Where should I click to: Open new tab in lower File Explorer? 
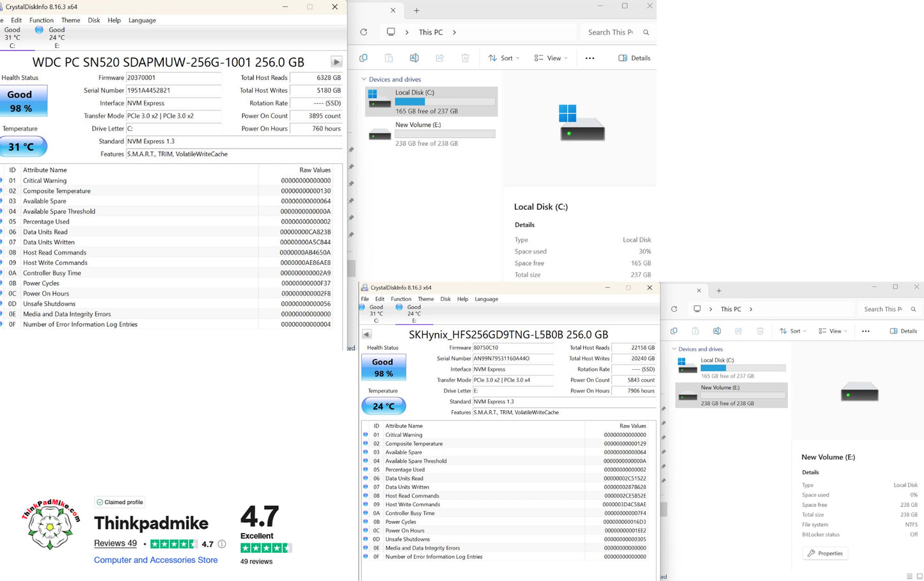(719, 290)
